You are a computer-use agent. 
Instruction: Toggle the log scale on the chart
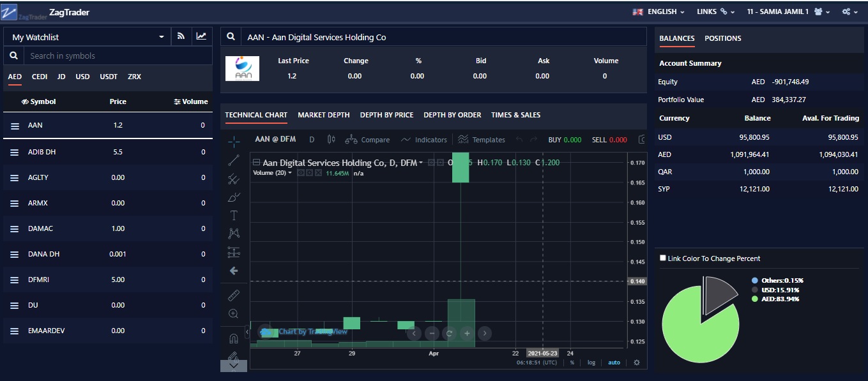pos(591,362)
